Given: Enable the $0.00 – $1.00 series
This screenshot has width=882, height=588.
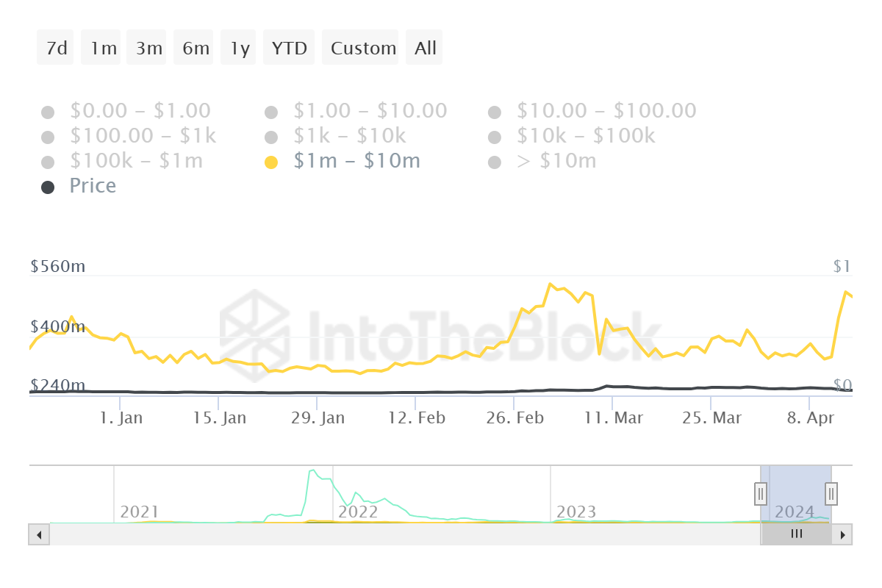Looking at the screenshot, I should pos(48,110).
